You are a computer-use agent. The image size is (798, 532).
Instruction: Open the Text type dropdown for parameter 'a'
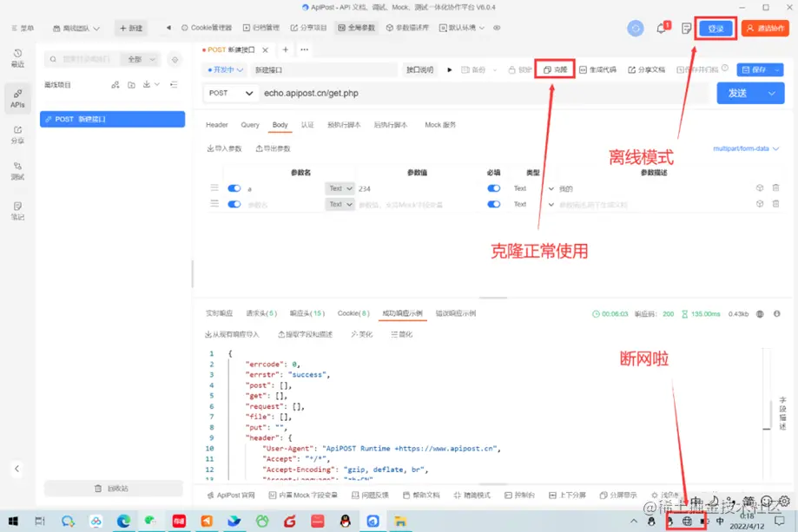coord(340,188)
